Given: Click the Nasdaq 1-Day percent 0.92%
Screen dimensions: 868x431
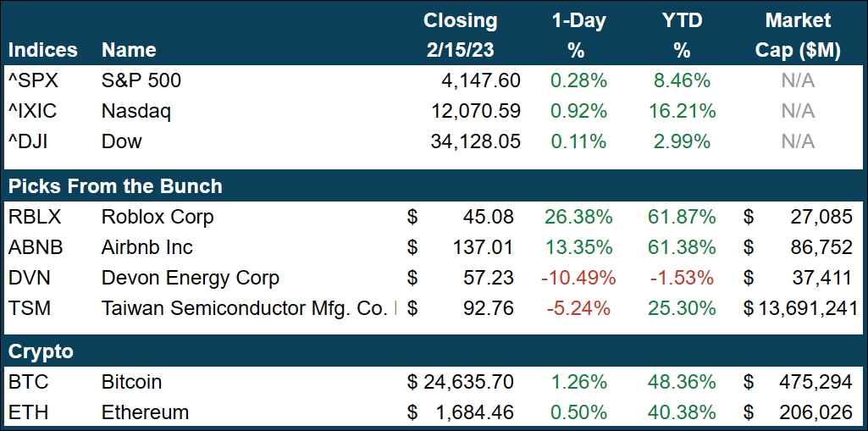Looking at the screenshot, I should pos(578,111).
